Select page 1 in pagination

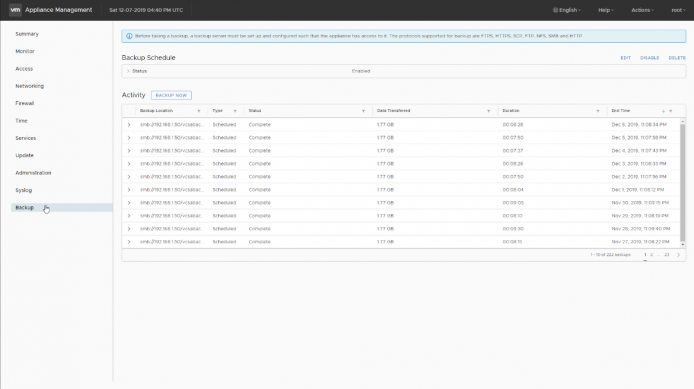point(645,255)
